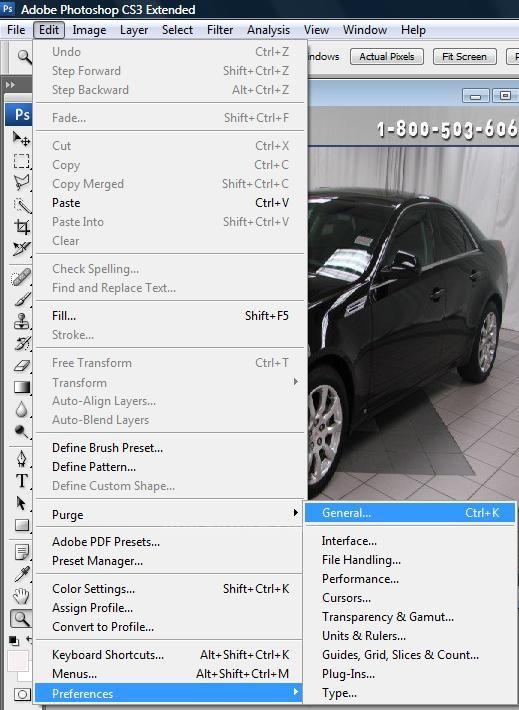This screenshot has width=519, height=710.
Task: Select the Slice tool
Action: click(x=21, y=248)
